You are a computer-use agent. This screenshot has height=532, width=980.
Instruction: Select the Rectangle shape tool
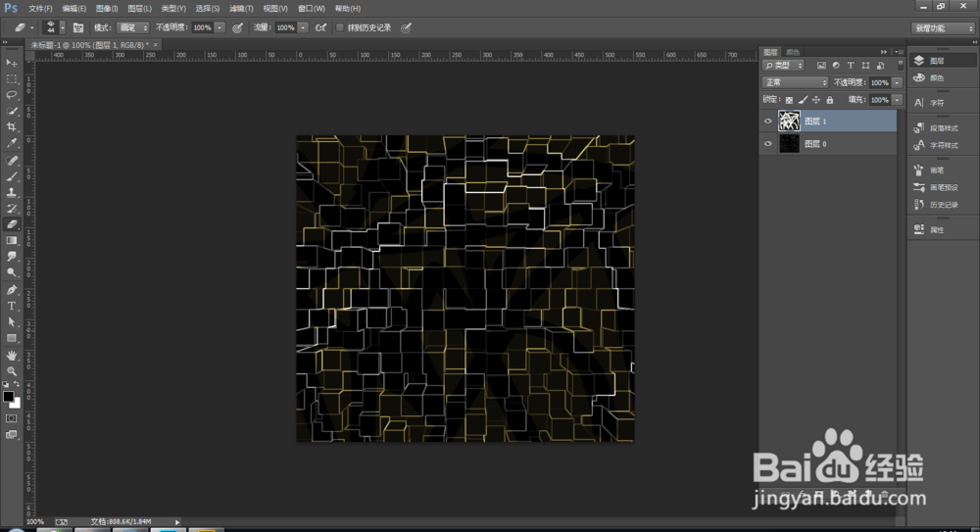coord(11,338)
